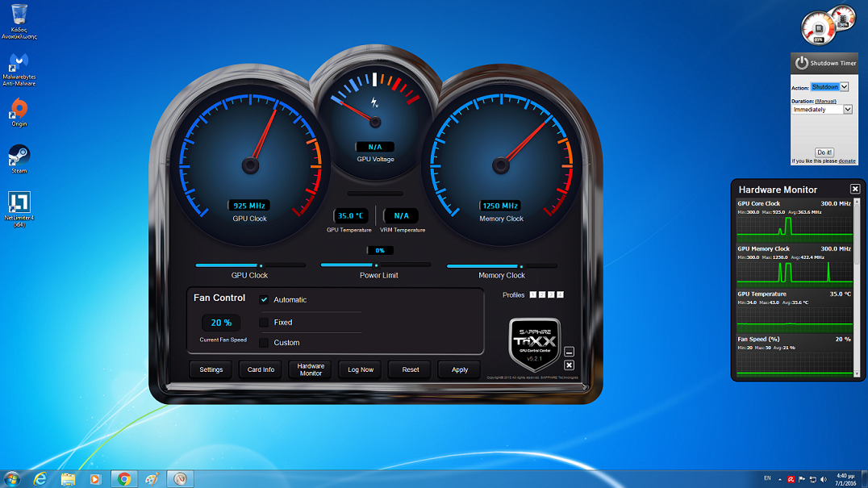Screen dimensions: 868x488
Task: Open Windows Explorer folder on the taskbar
Action: click(68, 478)
